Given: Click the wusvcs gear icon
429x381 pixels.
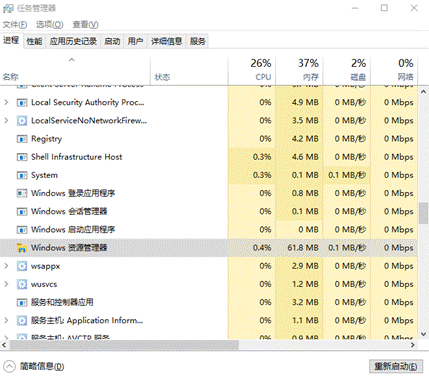Looking at the screenshot, I should click(22, 284).
